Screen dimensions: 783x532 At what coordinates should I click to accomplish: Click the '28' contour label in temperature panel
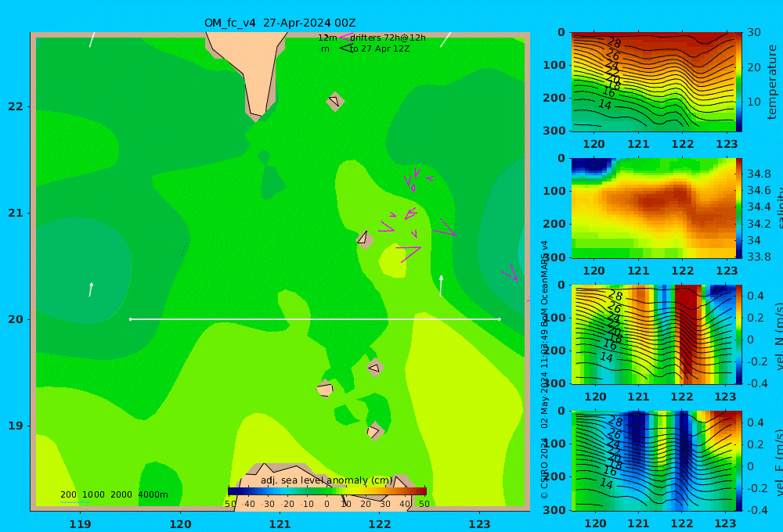pos(613,43)
